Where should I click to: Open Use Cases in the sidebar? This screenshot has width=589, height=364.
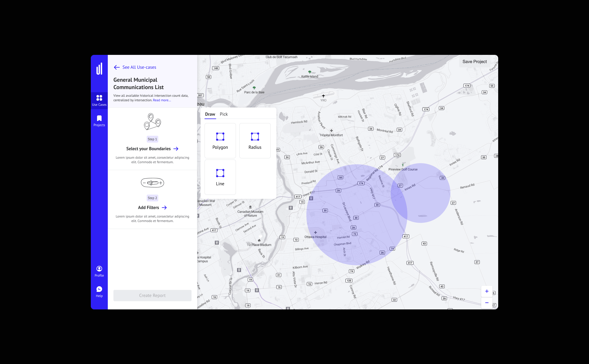coord(99,101)
